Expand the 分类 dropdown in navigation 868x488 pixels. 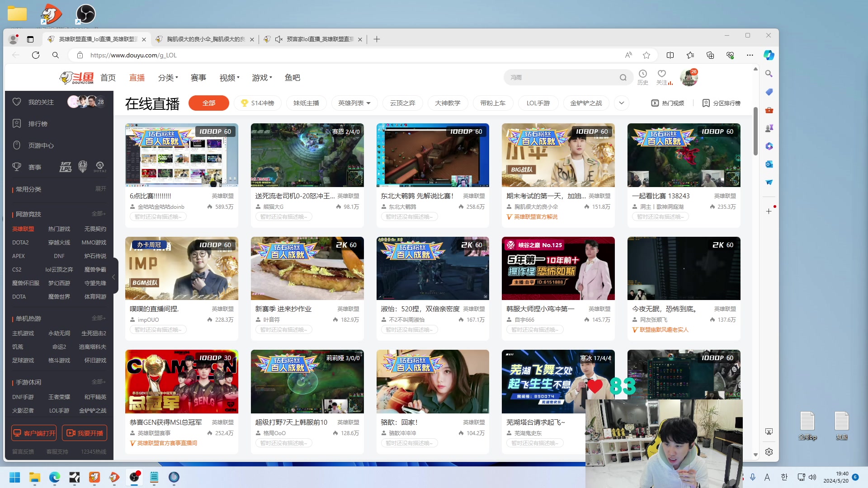click(x=168, y=78)
